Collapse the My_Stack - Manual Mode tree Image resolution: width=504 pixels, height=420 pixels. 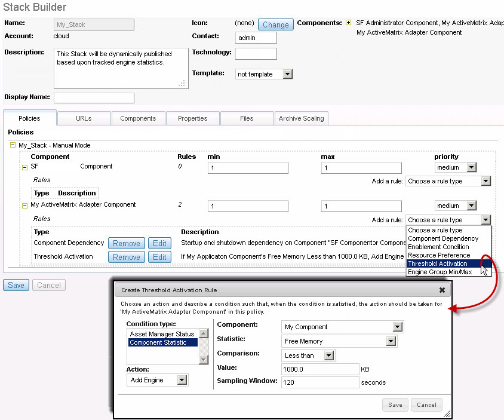tap(13, 145)
